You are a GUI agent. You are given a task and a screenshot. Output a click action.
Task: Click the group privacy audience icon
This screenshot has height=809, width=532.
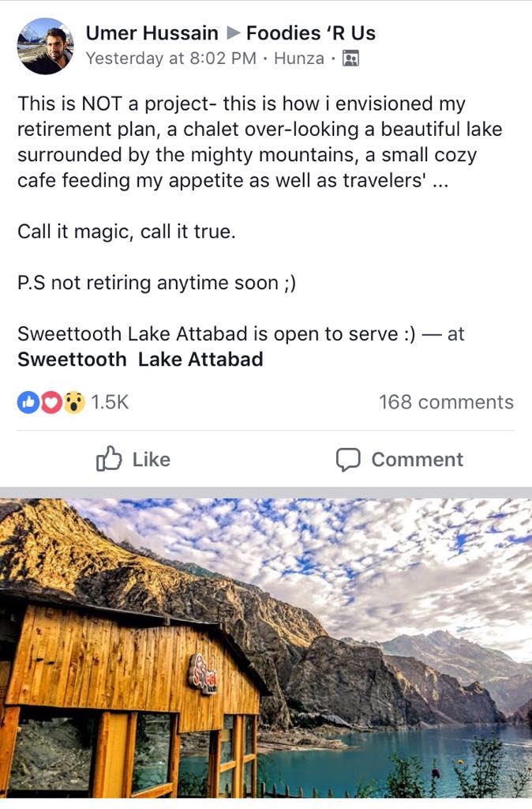pos(350,58)
